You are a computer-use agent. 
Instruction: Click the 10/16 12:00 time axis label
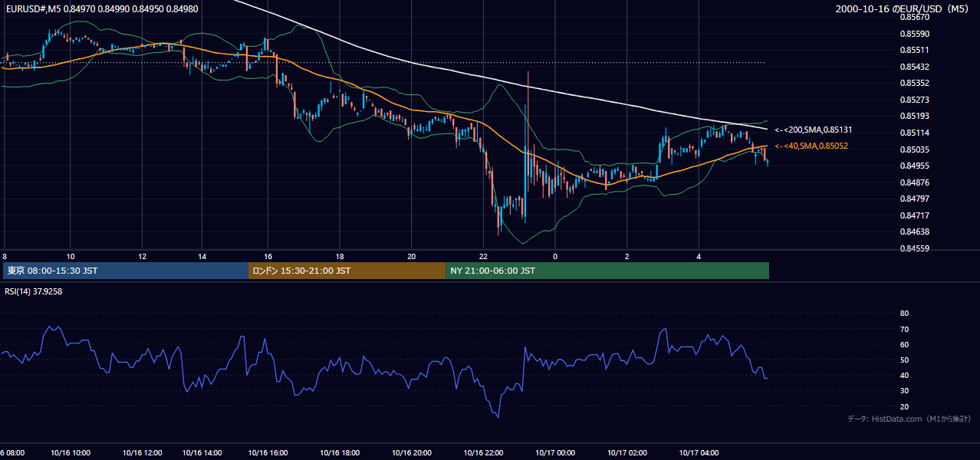tap(144, 453)
